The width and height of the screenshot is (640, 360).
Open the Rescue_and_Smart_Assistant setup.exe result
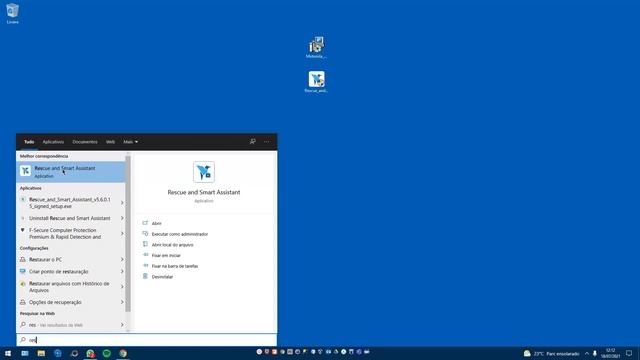[x=71, y=203]
